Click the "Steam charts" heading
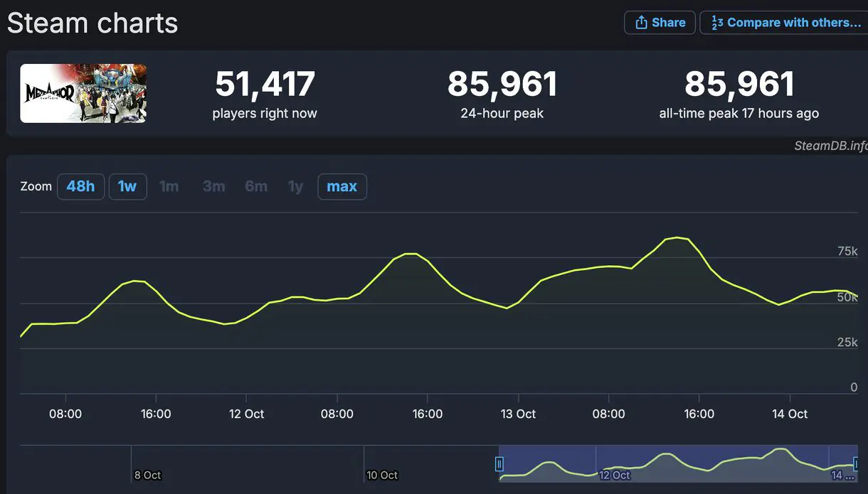The width and height of the screenshot is (868, 494). 92,23
